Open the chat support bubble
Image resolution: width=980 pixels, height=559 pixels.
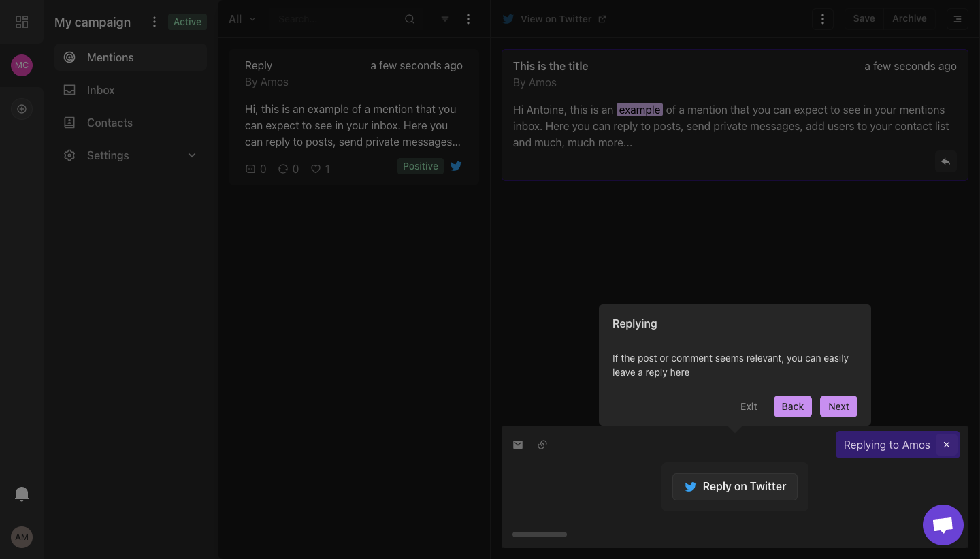[x=943, y=525]
